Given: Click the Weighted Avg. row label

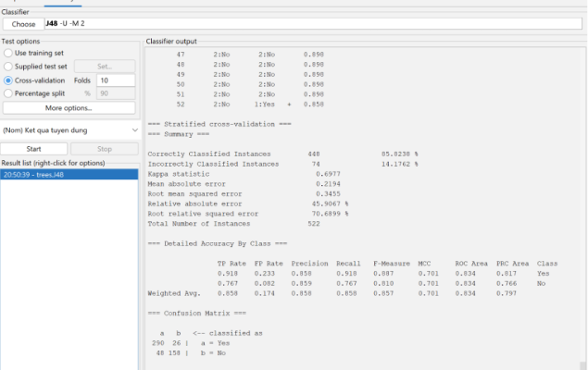Looking at the screenshot, I should [174, 293].
